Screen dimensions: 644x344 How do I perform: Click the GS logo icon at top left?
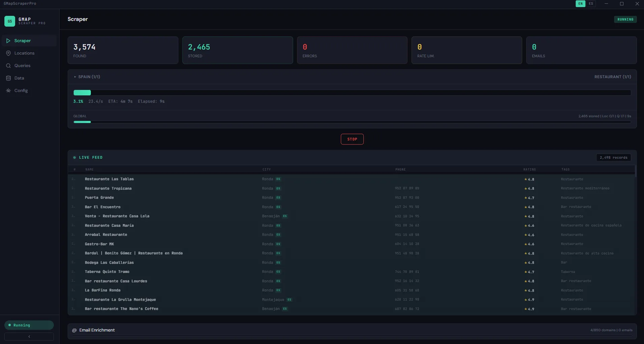9,21
